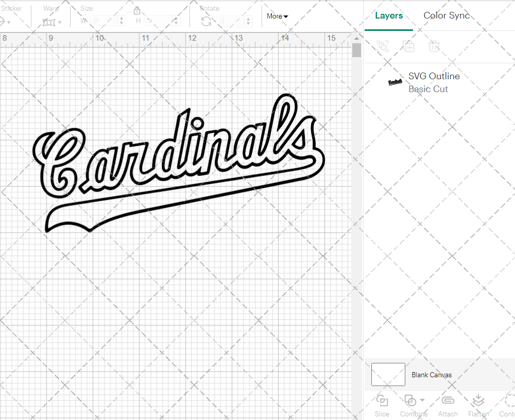Open the More dropdown menu
Screen dimensions: 515x420
277,16
